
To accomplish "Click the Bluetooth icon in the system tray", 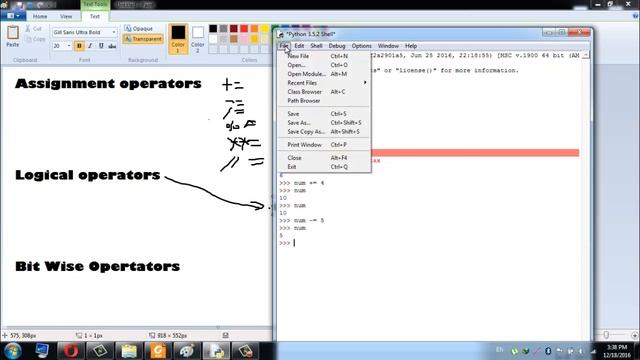I will coord(548,351).
